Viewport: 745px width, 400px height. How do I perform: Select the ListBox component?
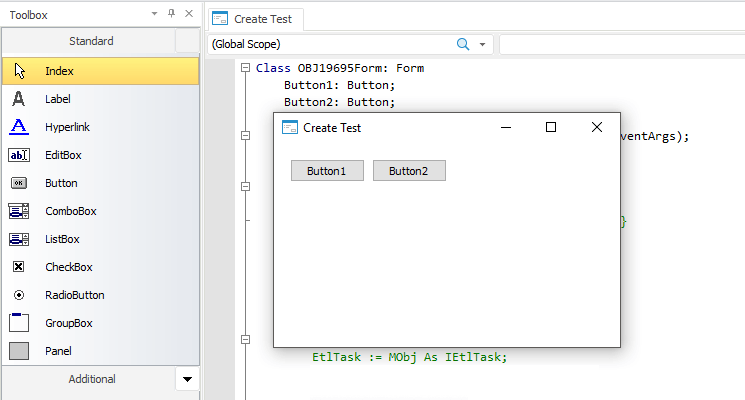61,239
